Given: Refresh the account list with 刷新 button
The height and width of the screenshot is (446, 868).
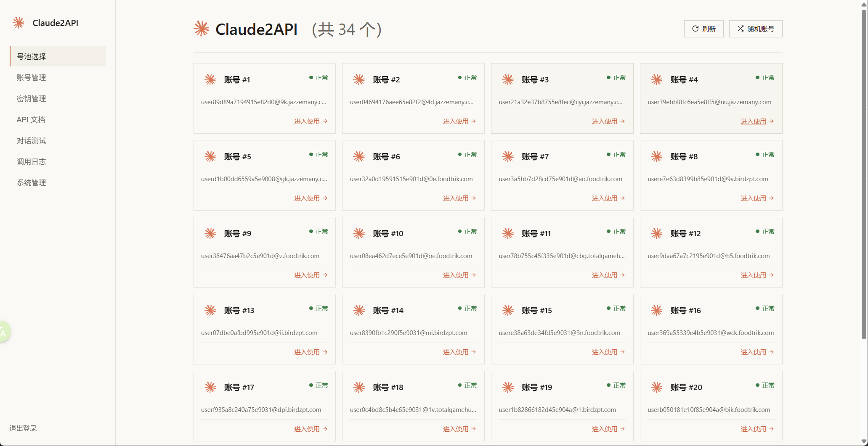Looking at the screenshot, I should click(703, 29).
